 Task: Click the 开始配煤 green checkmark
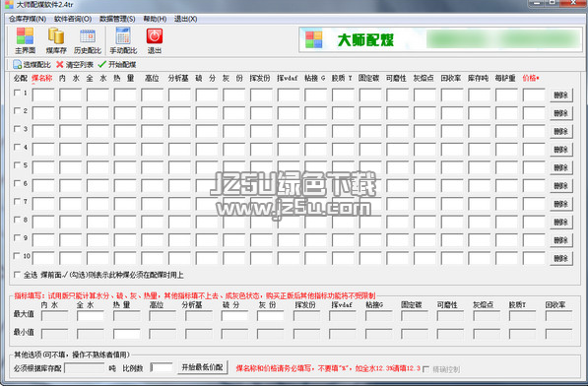(x=102, y=64)
